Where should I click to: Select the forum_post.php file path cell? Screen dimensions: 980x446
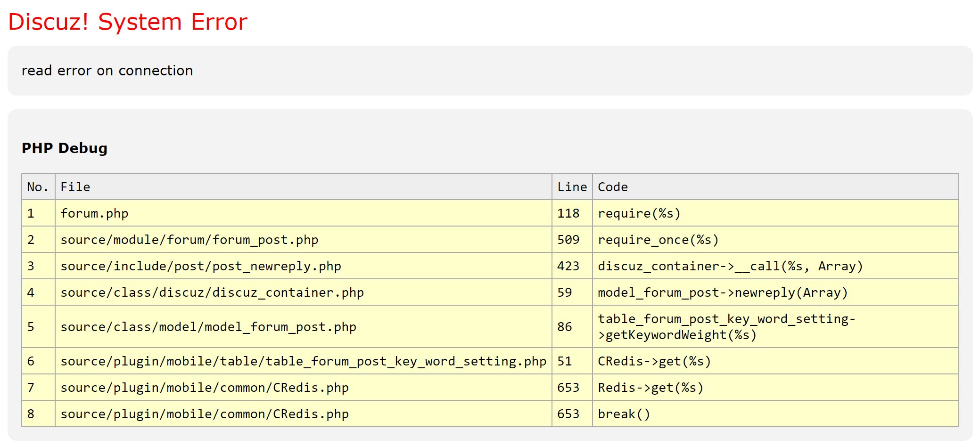tap(189, 240)
